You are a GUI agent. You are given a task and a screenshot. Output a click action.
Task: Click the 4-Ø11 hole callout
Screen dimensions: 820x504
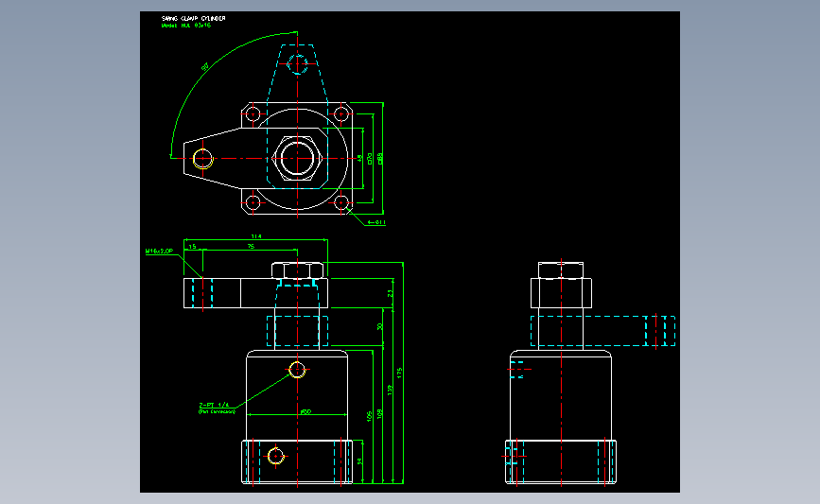[x=376, y=223]
